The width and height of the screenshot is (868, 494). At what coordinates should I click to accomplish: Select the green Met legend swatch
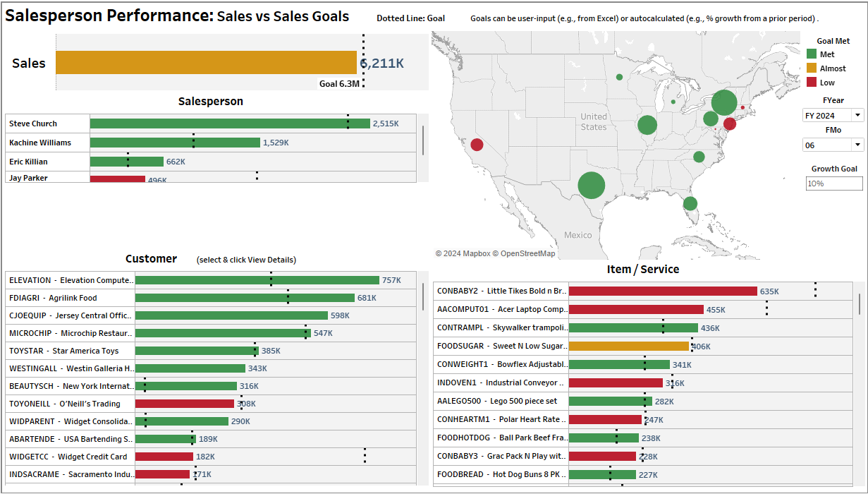(812, 54)
